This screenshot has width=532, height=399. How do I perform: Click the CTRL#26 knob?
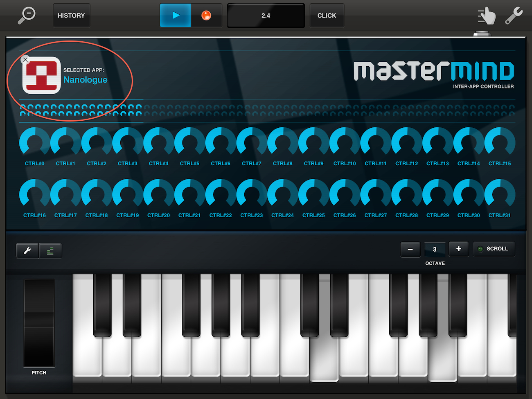(x=345, y=194)
